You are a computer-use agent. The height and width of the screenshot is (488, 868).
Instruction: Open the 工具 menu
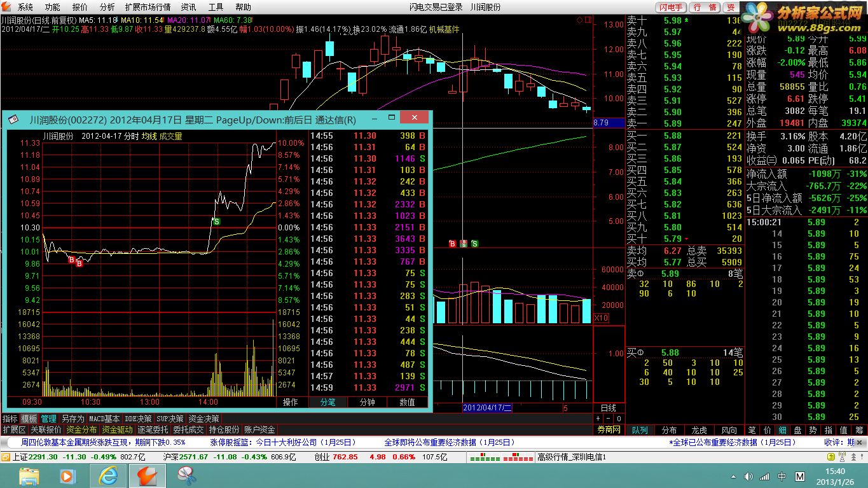pyautogui.click(x=216, y=7)
